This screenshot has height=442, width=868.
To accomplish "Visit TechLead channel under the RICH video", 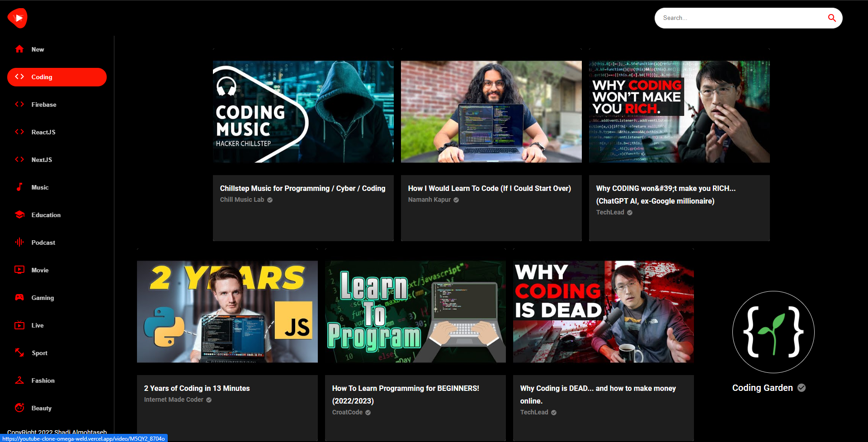I will click(x=610, y=213).
